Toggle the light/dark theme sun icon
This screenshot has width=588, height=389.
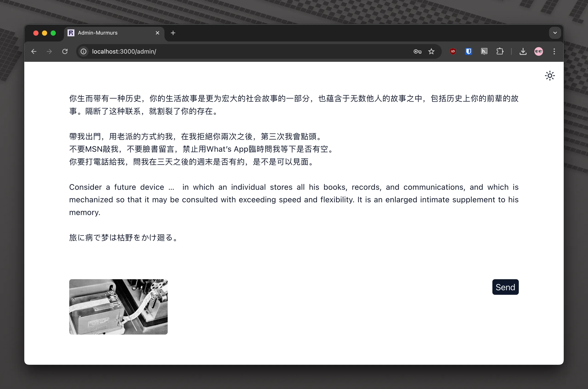pyautogui.click(x=550, y=76)
